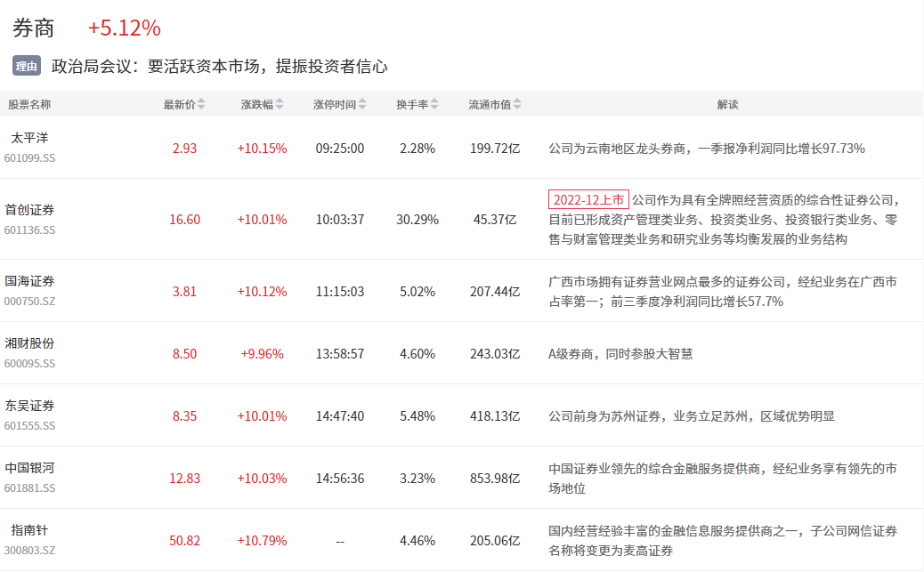
Task: Click stock code 300803.SZ
Action: coord(29,551)
